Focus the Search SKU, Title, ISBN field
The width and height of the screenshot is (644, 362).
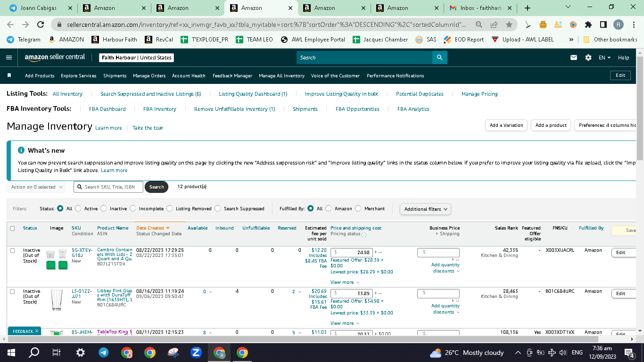coord(108,187)
